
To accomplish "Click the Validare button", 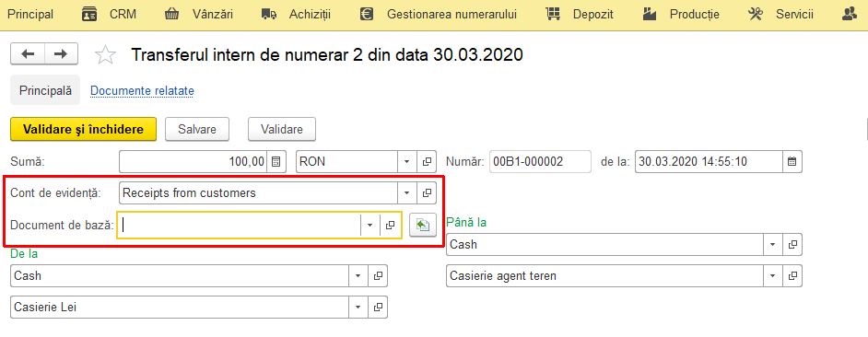I will point(282,129).
